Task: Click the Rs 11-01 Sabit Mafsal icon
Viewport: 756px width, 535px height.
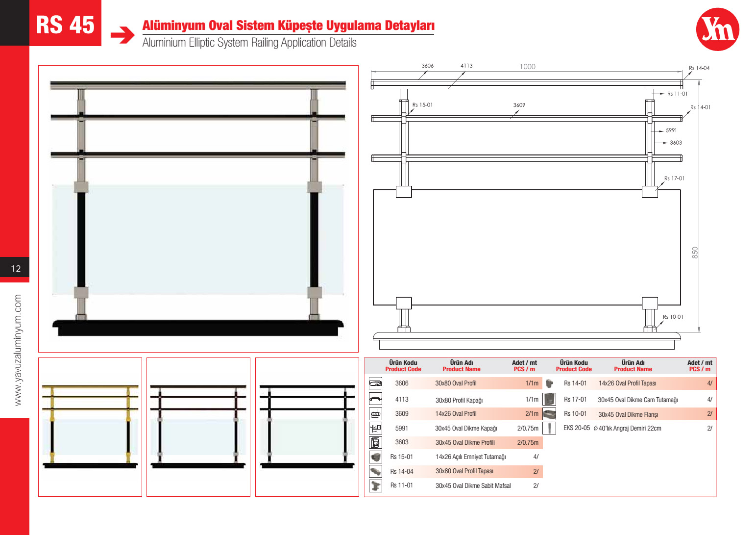Action: (375, 486)
